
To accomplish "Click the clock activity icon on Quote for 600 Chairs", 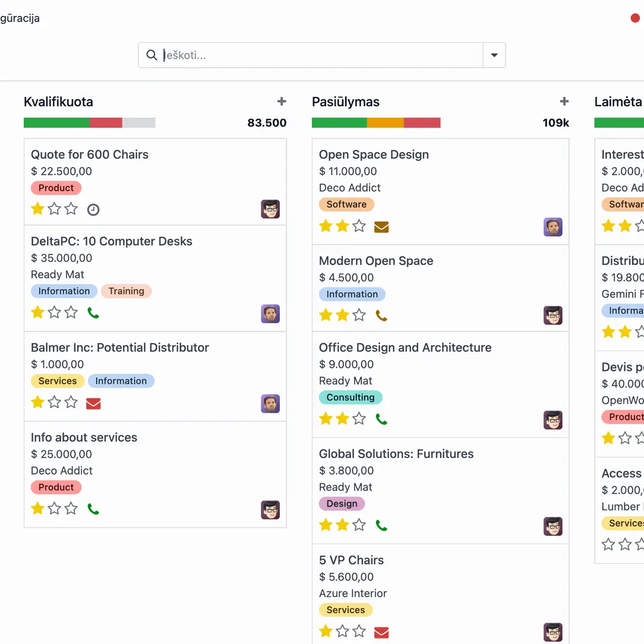I will 93,209.
